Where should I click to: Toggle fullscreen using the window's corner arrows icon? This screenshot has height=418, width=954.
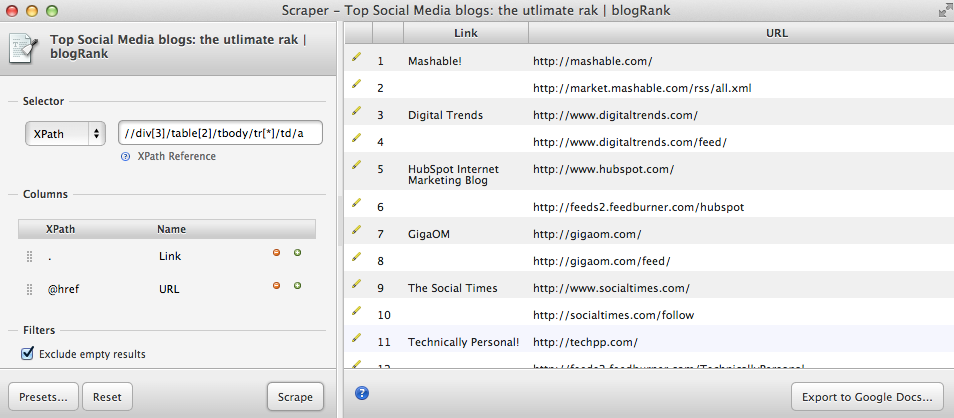coord(945,10)
